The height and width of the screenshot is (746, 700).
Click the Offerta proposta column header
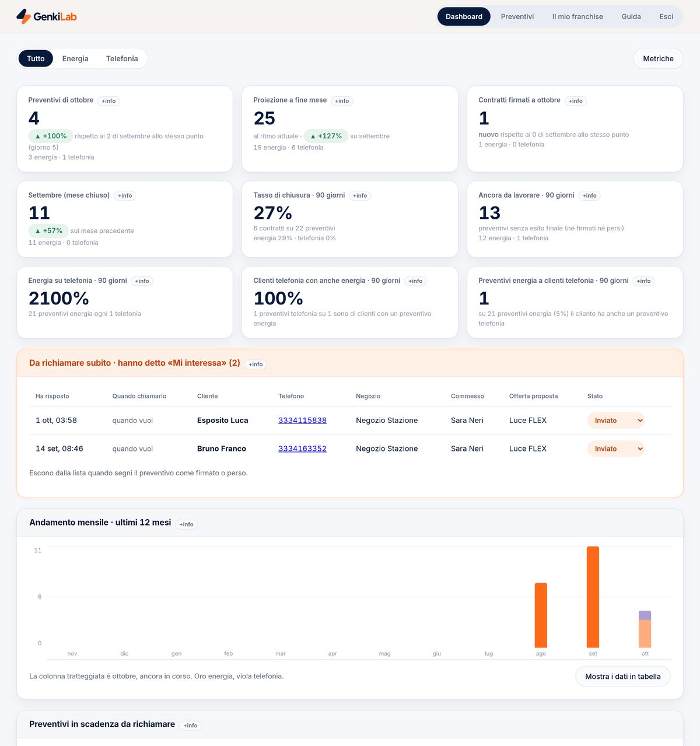533,396
